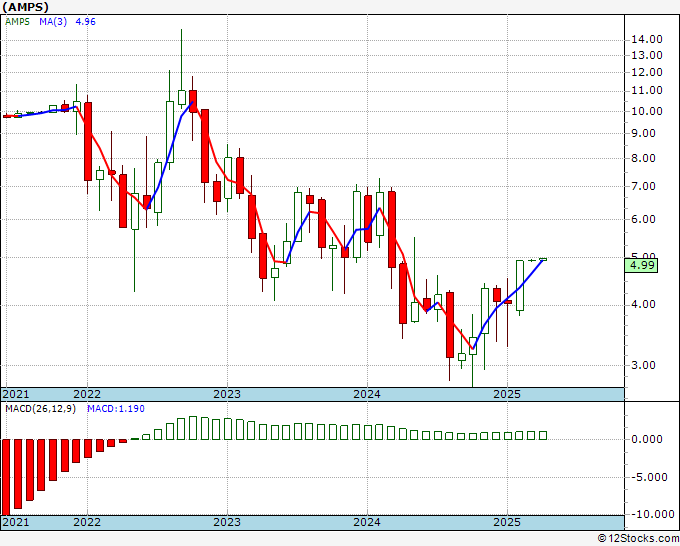Select the green AMPS legend label
Viewport: 680px width, 546px height.
coord(17,22)
